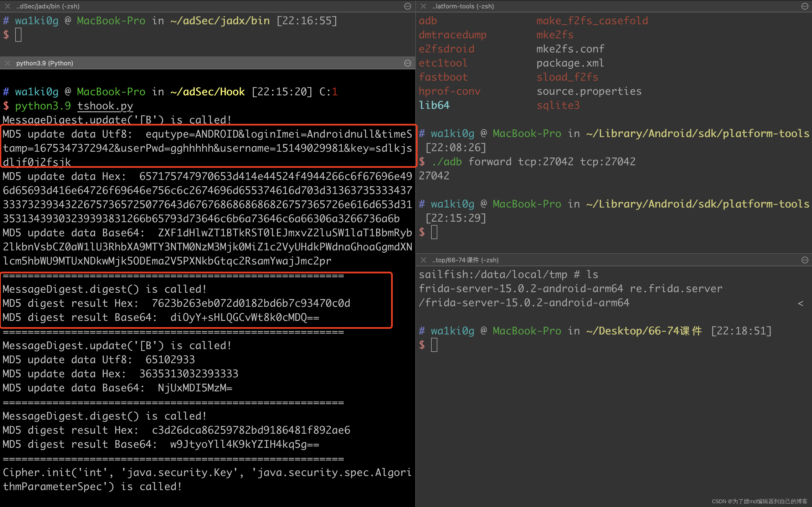The width and height of the screenshot is (812, 507).
Task: Click sload_f2fs in file listing
Action: pyautogui.click(x=567, y=77)
